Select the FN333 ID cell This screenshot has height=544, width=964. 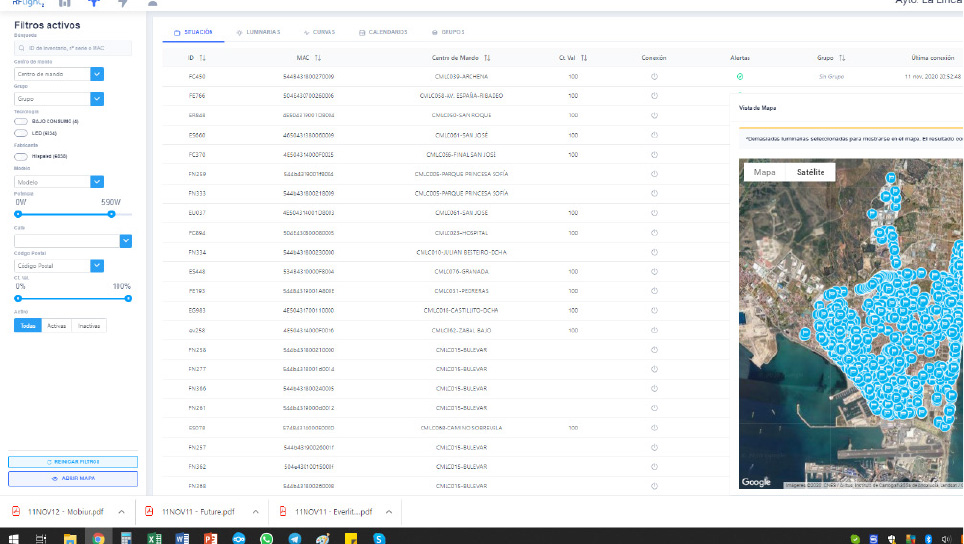[x=197, y=194]
